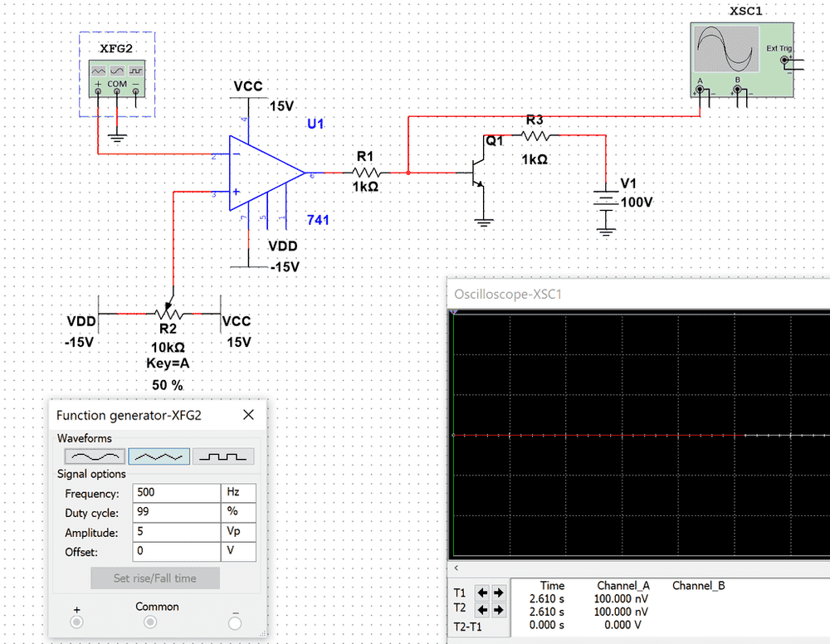
Task: Select the V1 100V battery symbol
Action: [607, 201]
